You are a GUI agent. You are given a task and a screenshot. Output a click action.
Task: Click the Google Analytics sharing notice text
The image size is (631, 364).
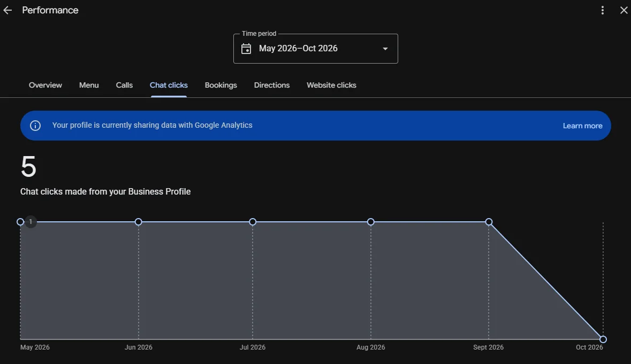(152, 126)
